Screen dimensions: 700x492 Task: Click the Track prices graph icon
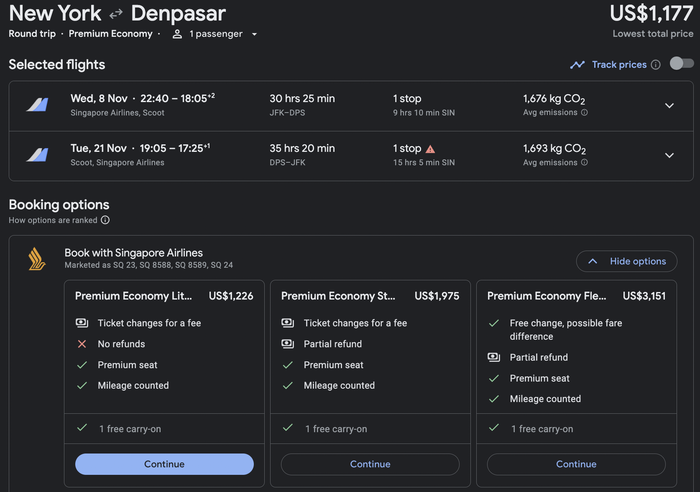click(x=577, y=65)
